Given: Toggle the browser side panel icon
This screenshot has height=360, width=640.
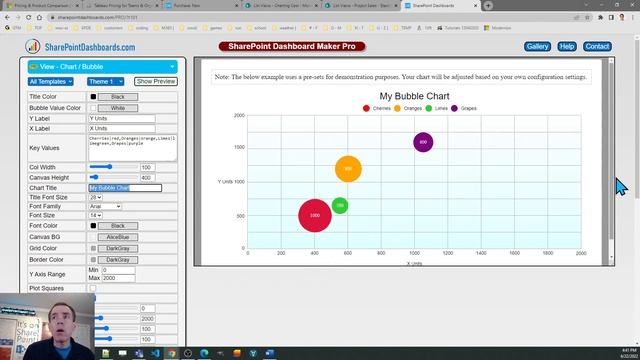Looking at the screenshot, I should 611,18.
